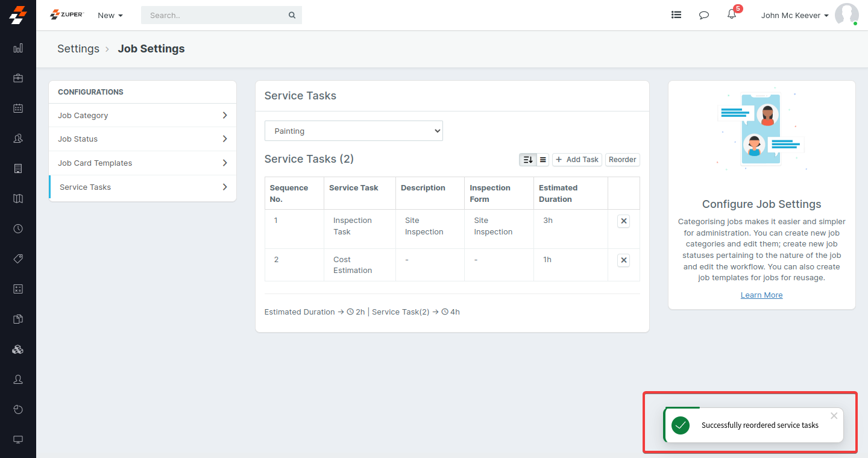This screenshot has height=458, width=868.
Task: Switch to plain list view toggle
Action: [542, 160]
